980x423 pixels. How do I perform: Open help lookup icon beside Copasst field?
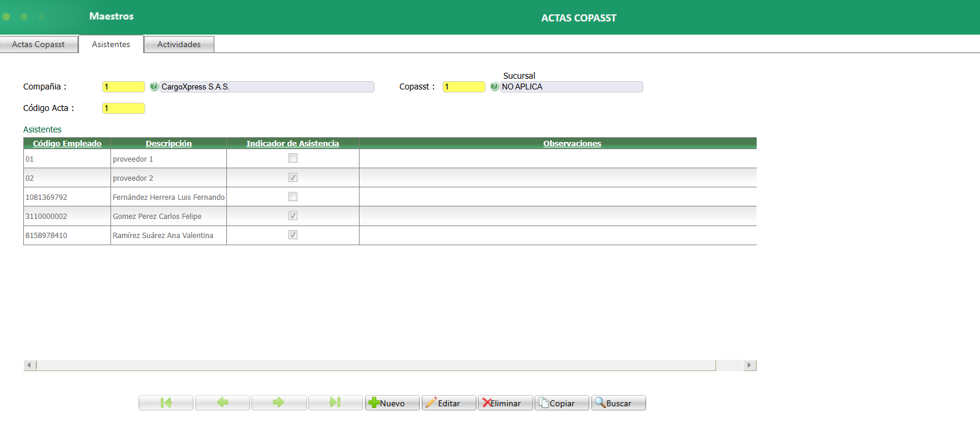494,87
